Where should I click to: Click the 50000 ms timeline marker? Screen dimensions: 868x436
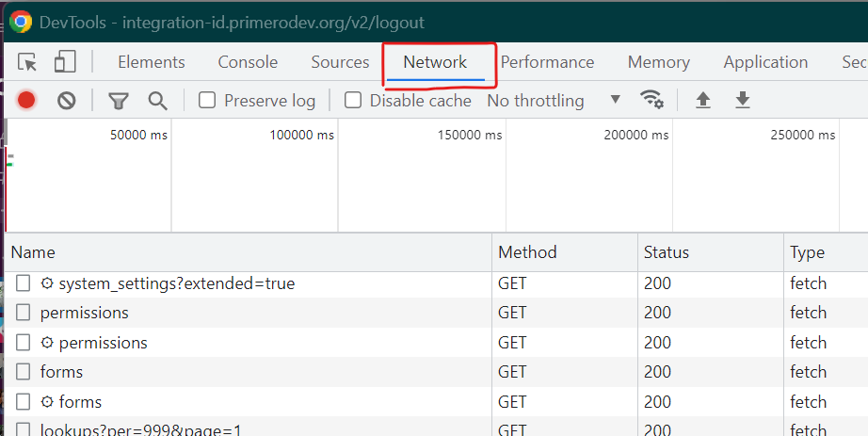click(x=138, y=135)
